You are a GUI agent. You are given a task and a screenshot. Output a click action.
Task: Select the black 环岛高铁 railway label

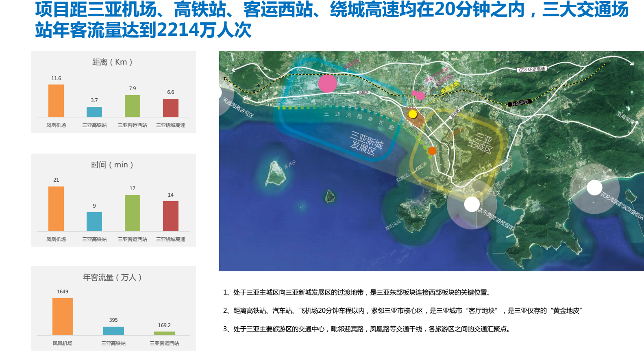520,103
